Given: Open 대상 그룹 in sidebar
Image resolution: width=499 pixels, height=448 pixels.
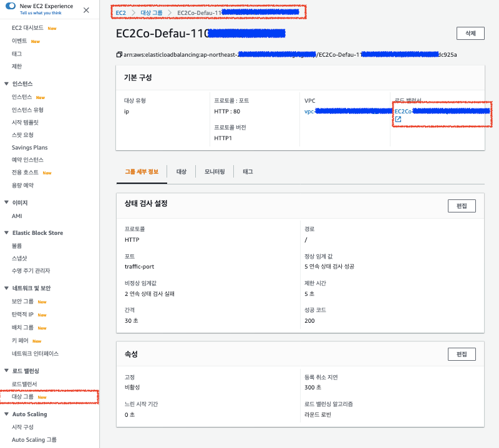Looking at the screenshot, I should (x=22, y=397).
